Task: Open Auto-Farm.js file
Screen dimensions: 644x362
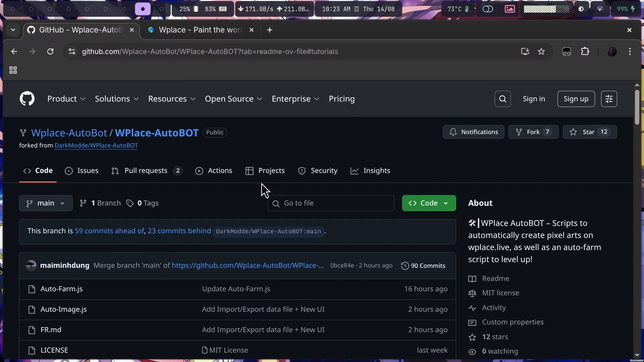Action: click(x=61, y=289)
